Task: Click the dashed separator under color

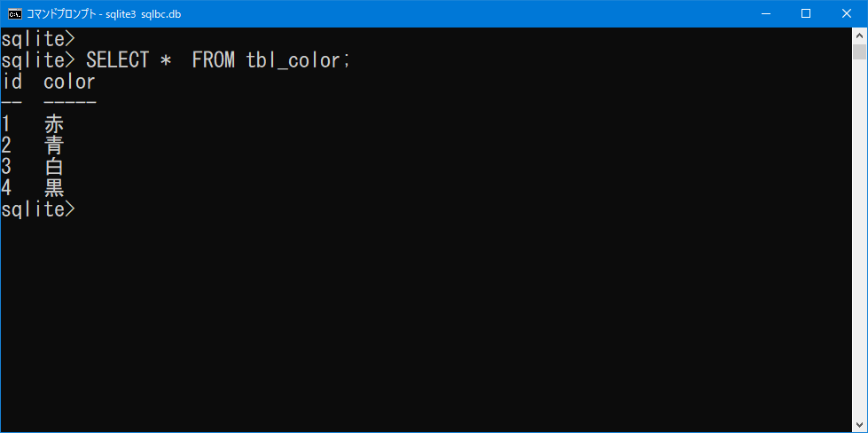Action: [x=70, y=102]
